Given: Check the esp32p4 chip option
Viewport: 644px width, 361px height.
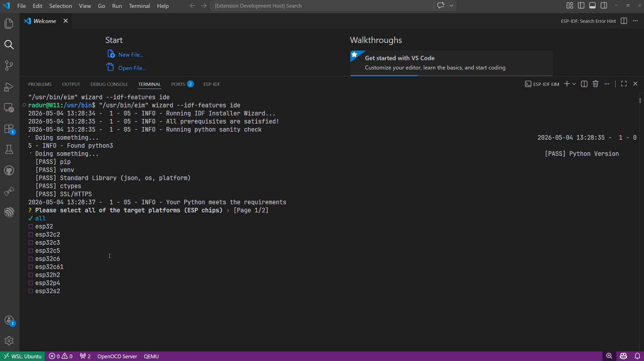Looking at the screenshot, I should point(44,283).
